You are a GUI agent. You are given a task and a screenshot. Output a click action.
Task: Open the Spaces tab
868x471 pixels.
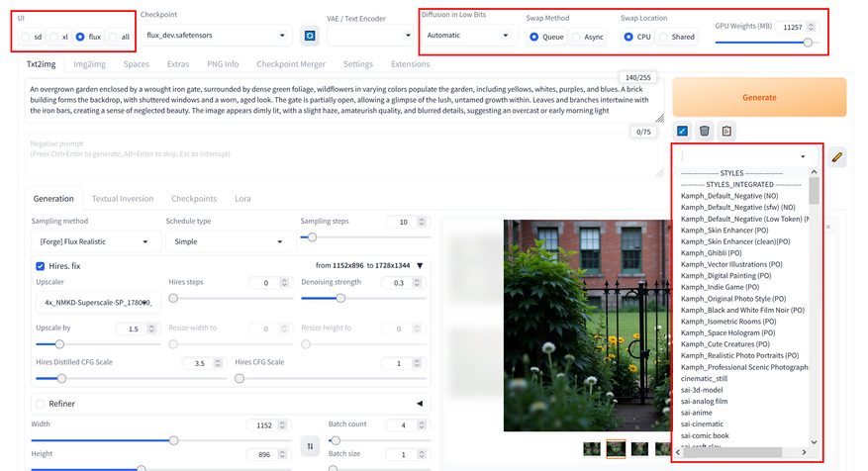point(137,64)
